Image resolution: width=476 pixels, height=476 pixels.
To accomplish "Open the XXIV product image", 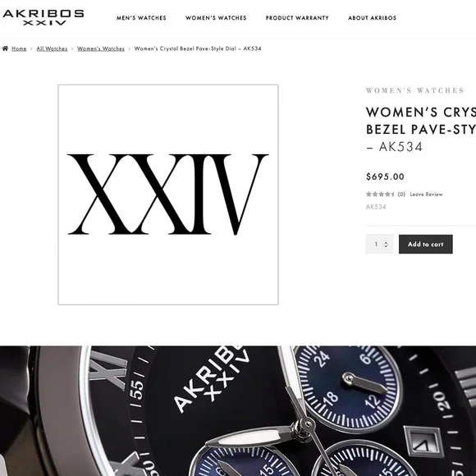I will pyautogui.click(x=168, y=195).
